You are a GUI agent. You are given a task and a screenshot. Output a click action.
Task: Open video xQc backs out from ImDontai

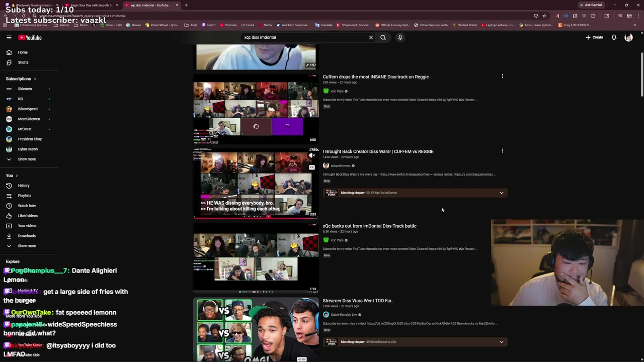[369, 226]
